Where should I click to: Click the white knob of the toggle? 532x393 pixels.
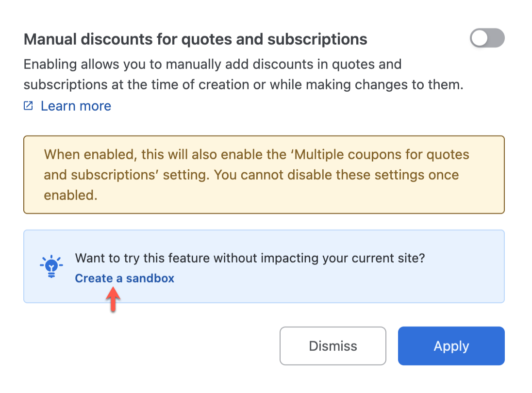pos(480,38)
